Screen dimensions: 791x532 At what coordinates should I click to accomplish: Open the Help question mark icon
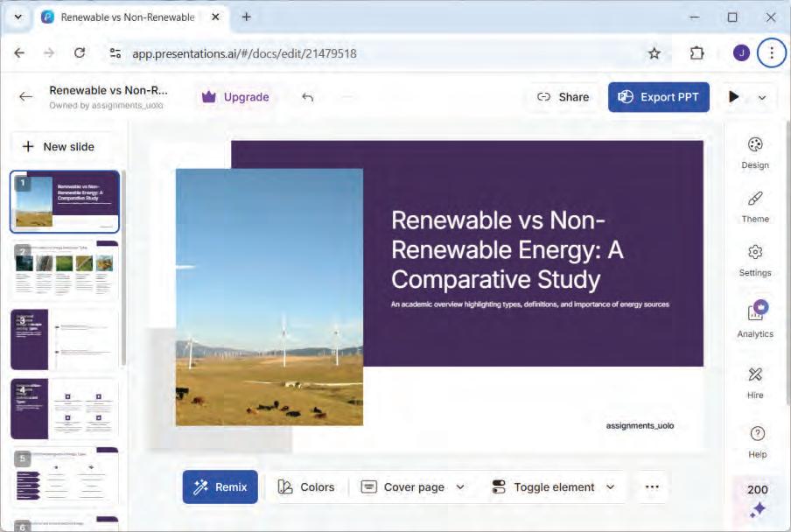(x=757, y=433)
